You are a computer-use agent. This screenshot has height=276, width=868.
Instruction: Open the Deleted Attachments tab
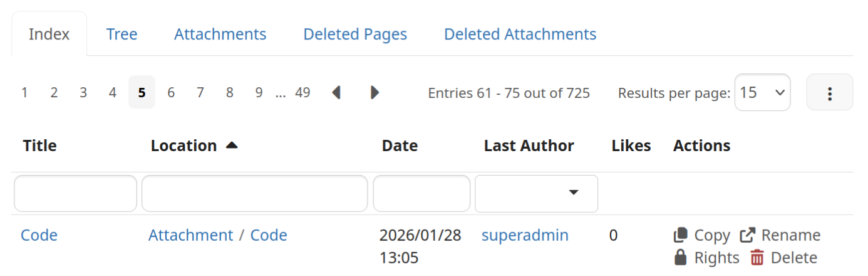pyautogui.click(x=520, y=34)
